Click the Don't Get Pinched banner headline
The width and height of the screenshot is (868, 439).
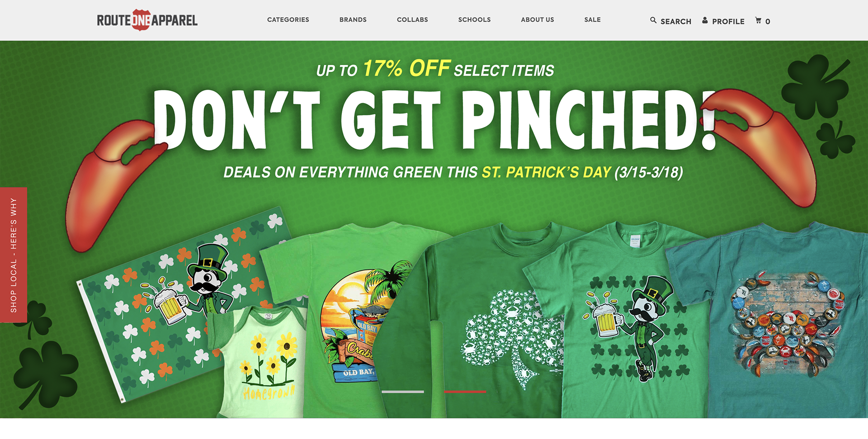click(x=434, y=120)
